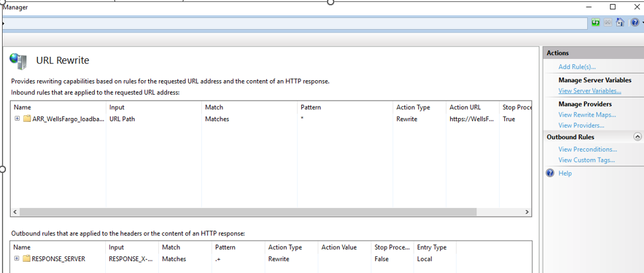Click the address bar field
The width and height of the screenshot is (644, 273).
point(295,23)
